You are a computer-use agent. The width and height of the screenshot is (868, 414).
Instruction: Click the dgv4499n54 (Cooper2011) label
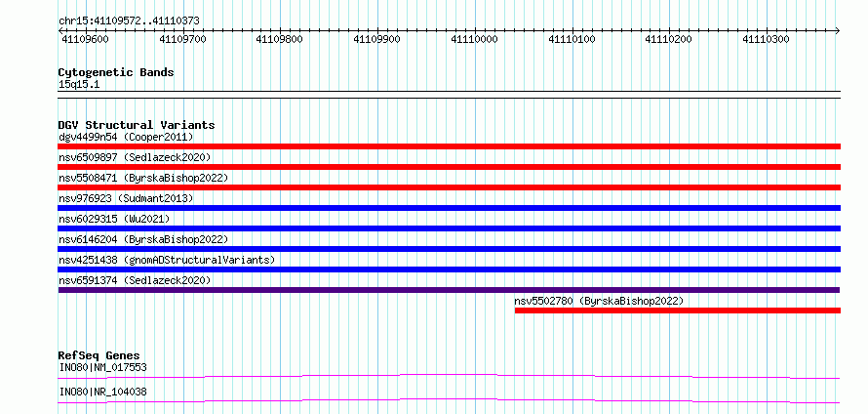click(126, 137)
